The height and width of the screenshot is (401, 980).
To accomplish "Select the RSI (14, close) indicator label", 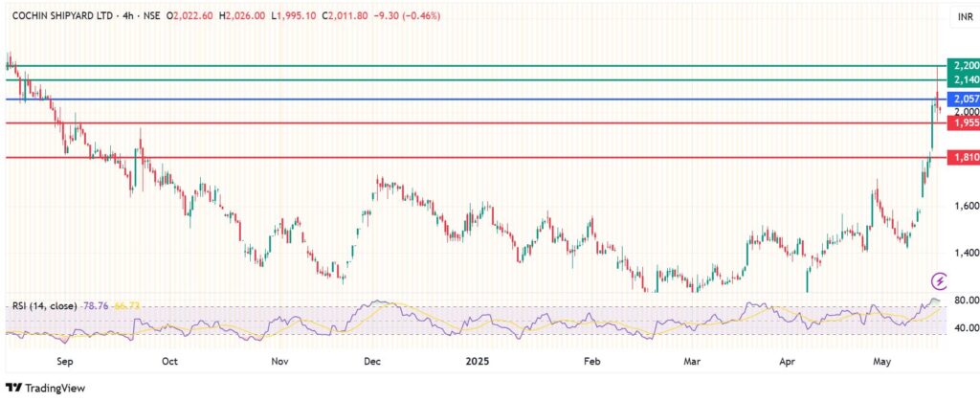I will pyautogui.click(x=43, y=305).
